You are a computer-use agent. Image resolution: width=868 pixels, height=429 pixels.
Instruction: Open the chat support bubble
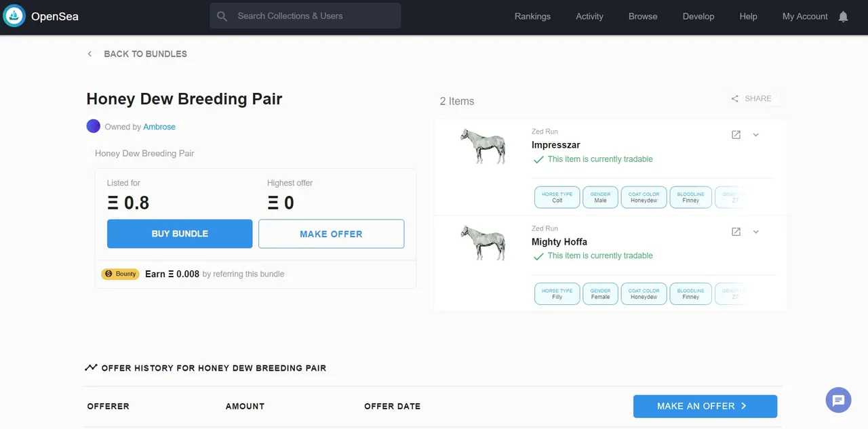click(x=838, y=400)
